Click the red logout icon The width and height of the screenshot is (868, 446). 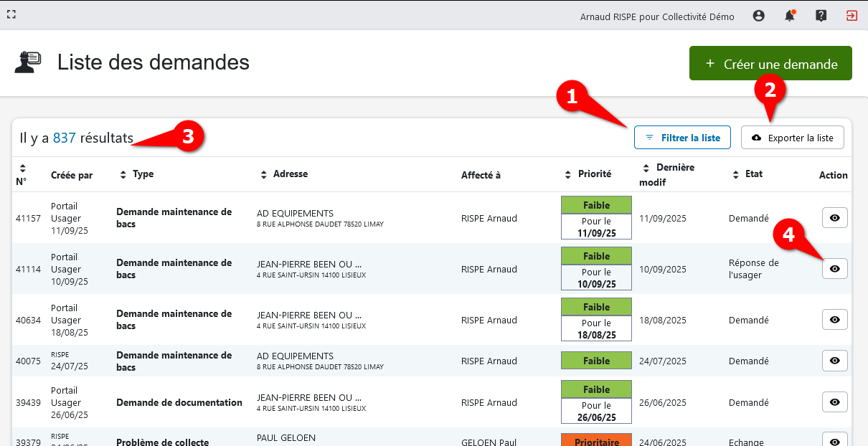[852, 16]
